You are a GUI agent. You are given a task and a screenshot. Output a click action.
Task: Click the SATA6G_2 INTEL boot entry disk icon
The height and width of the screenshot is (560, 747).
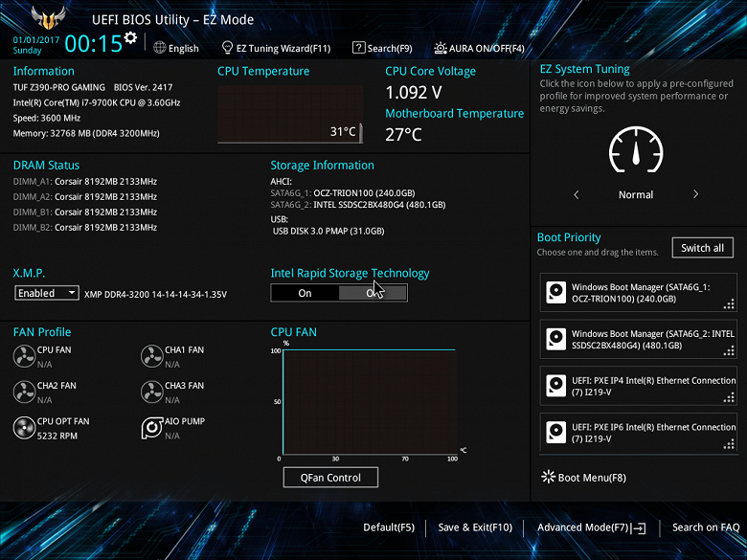(x=556, y=339)
